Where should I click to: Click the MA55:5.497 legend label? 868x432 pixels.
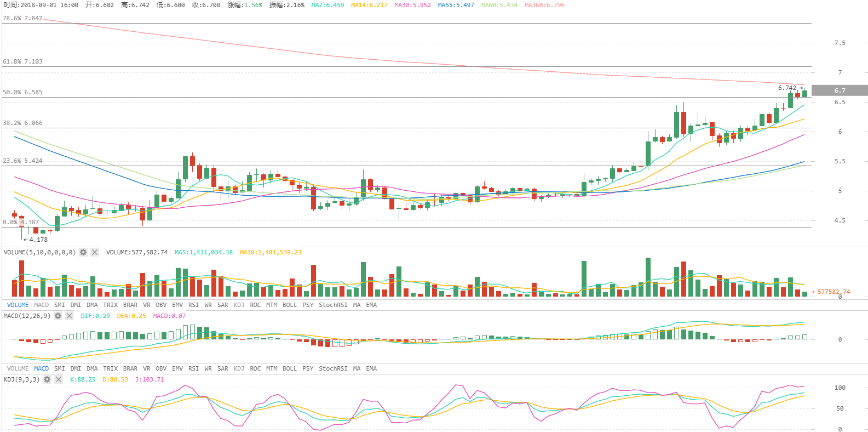point(456,5)
